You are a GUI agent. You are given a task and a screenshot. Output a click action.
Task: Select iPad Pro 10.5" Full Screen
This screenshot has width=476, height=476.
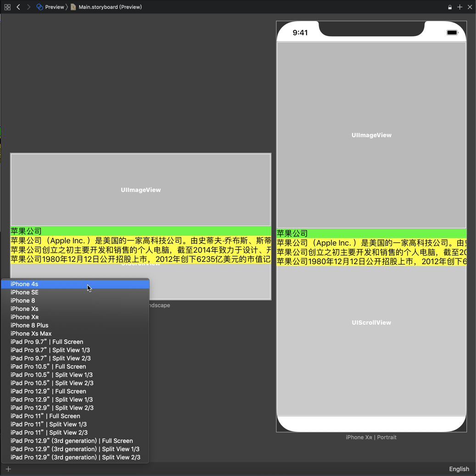click(75, 367)
